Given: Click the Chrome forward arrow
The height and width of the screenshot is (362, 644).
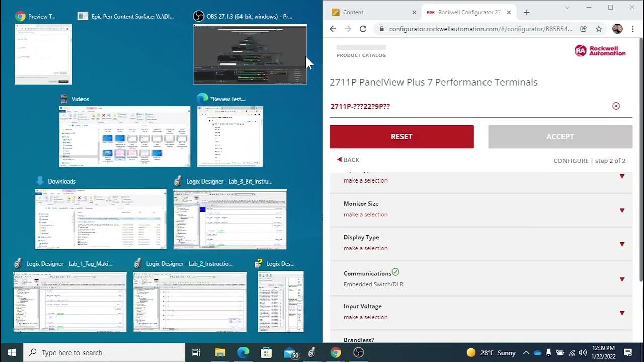Looking at the screenshot, I should point(348,29).
